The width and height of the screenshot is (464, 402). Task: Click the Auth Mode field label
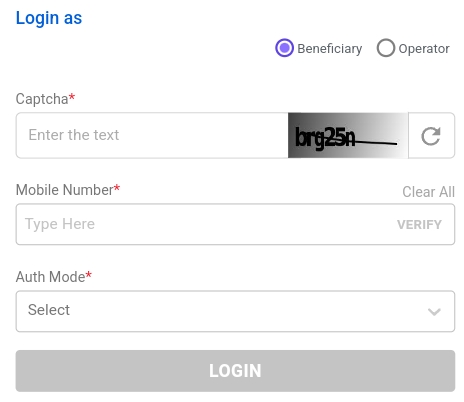50,277
